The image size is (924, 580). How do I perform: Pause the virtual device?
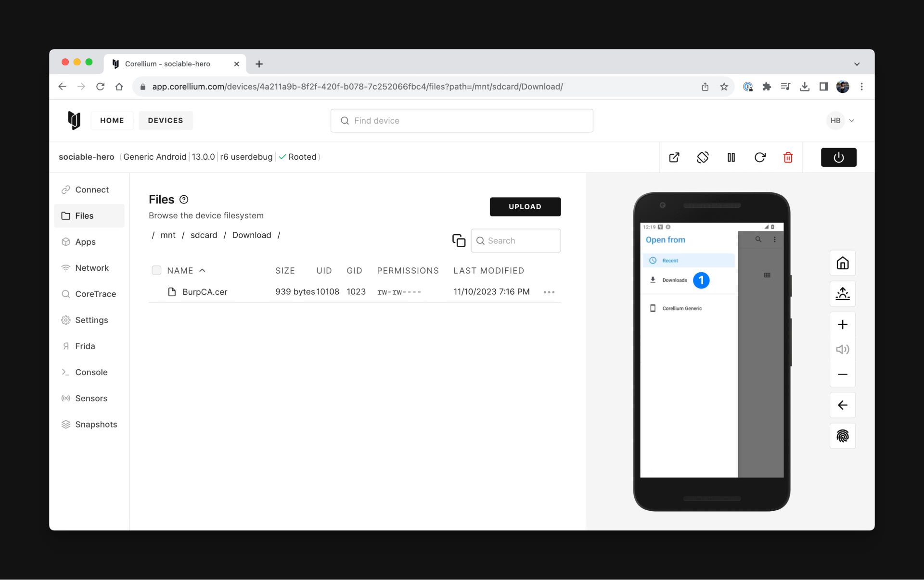click(x=731, y=157)
